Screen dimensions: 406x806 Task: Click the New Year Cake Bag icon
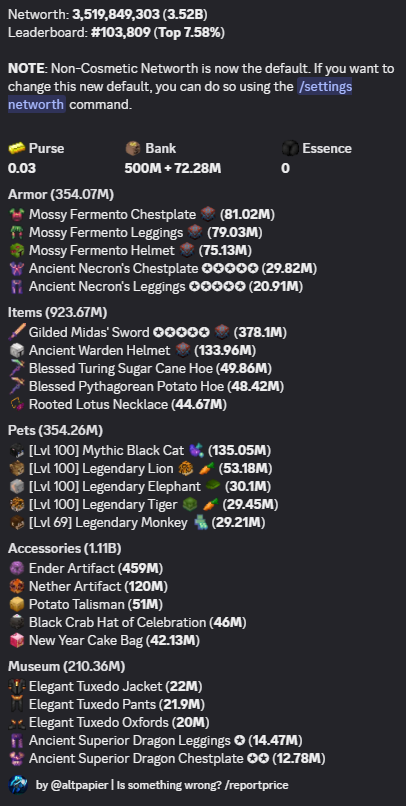point(16,640)
